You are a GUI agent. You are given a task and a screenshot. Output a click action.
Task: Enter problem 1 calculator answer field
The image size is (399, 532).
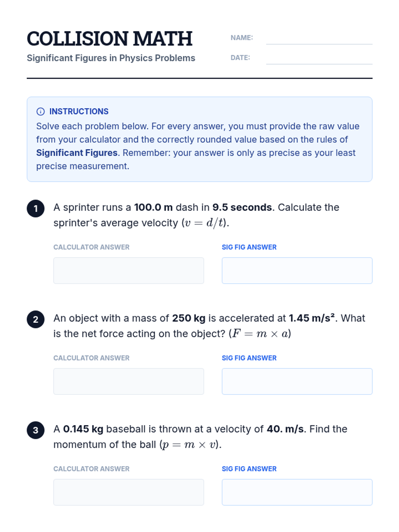(x=128, y=270)
